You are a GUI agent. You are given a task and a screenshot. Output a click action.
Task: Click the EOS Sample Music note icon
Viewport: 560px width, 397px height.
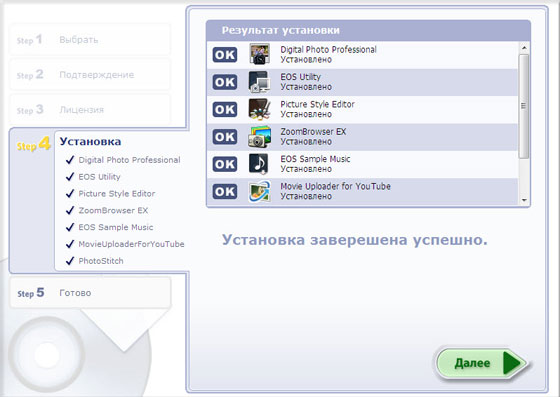click(x=259, y=164)
